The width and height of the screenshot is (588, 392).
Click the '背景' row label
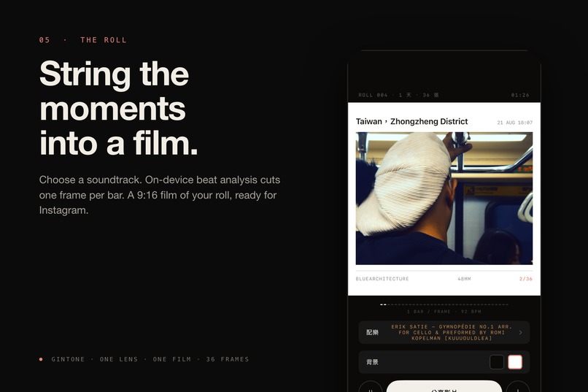[x=372, y=362]
